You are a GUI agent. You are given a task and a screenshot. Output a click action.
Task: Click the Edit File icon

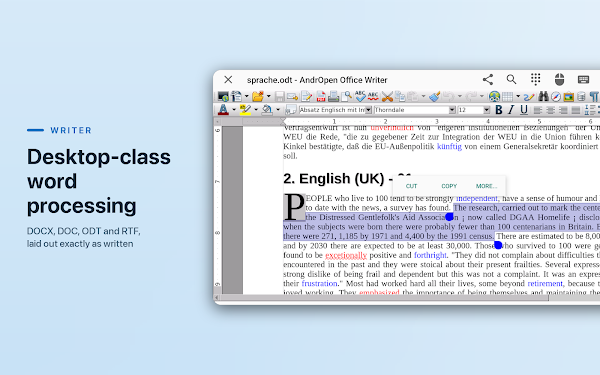[x=307, y=96]
